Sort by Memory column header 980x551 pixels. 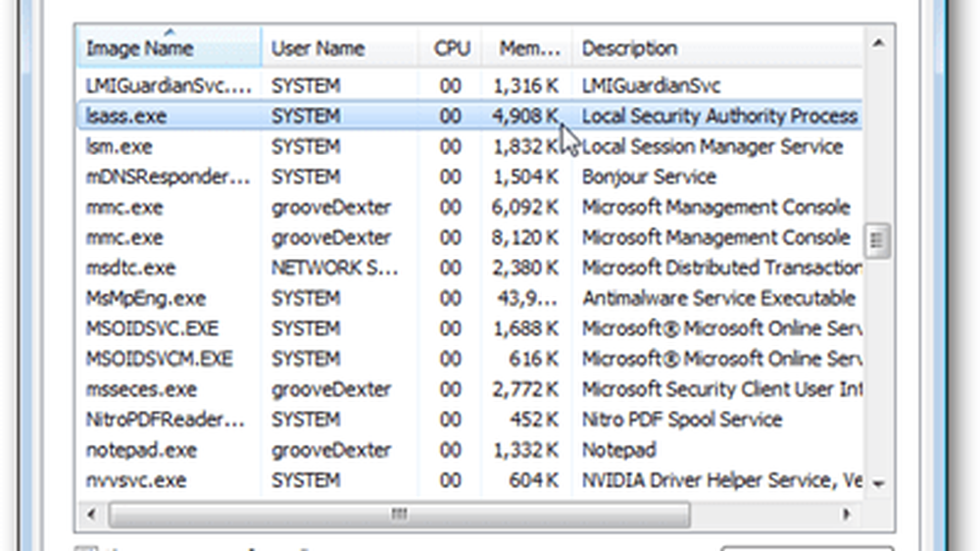pyautogui.click(x=527, y=47)
